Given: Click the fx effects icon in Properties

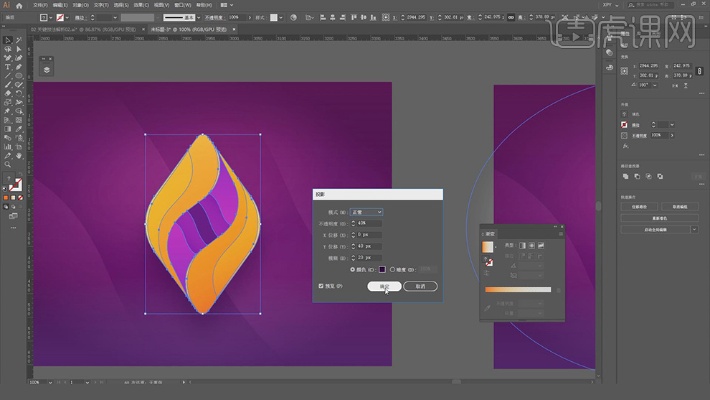Looking at the screenshot, I should pyautogui.click(x=625, y=146).
